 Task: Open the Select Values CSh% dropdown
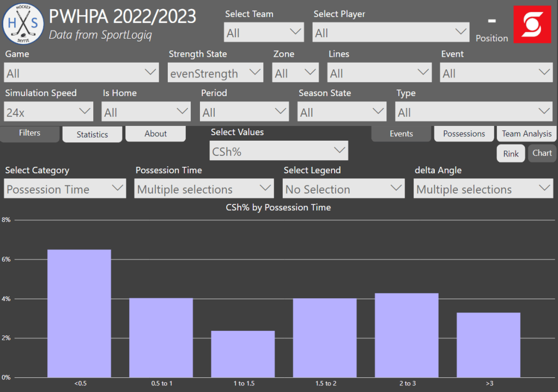point(278,151)
